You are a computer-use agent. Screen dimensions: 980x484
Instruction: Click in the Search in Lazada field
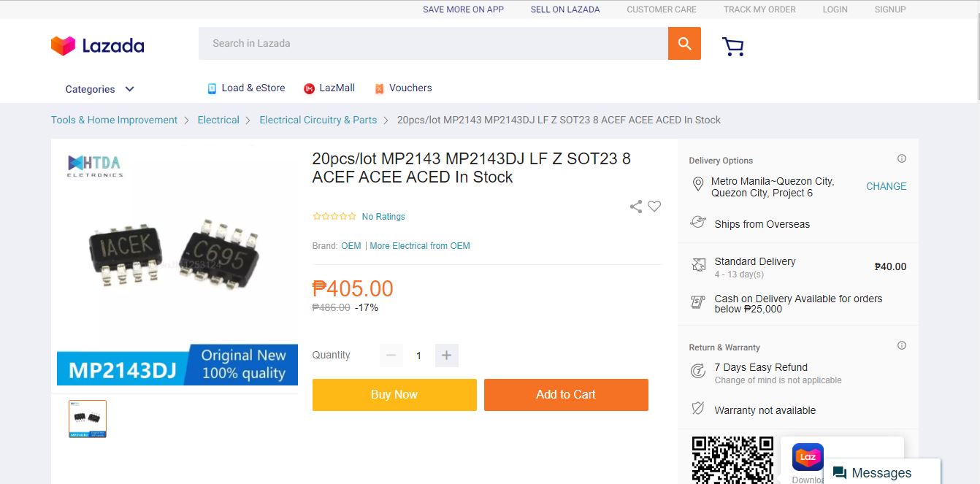[432, 44]
